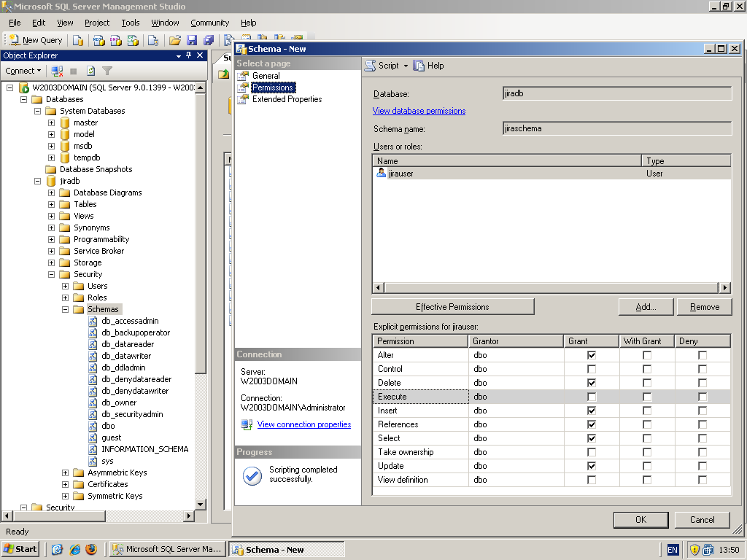Click the Firefox icon in quick launch
This screenshot has height=560, width=747.
point(91,550)
